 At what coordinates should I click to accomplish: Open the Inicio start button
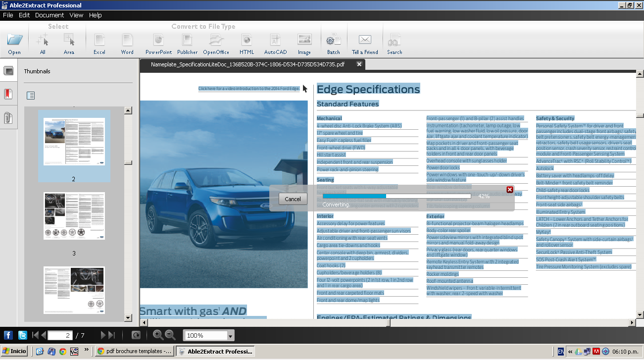pos(15,351)
